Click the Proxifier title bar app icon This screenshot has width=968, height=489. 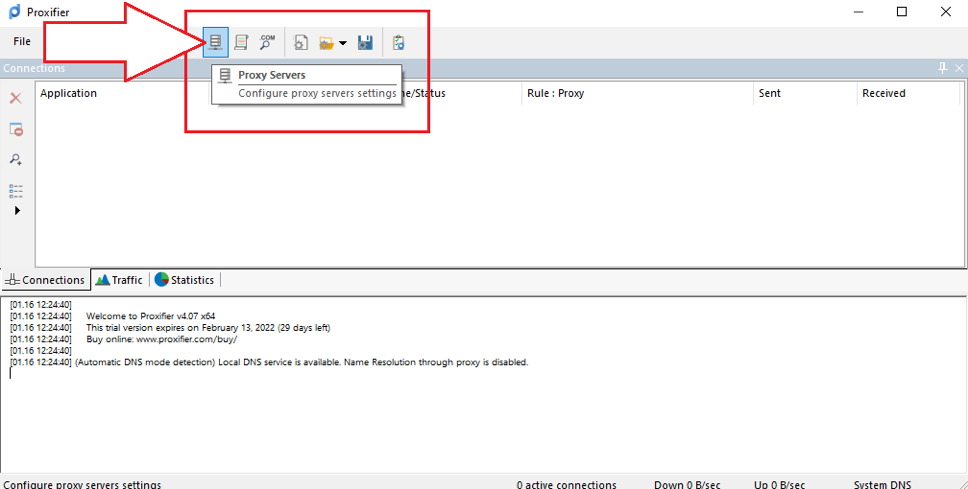[14, 12]
